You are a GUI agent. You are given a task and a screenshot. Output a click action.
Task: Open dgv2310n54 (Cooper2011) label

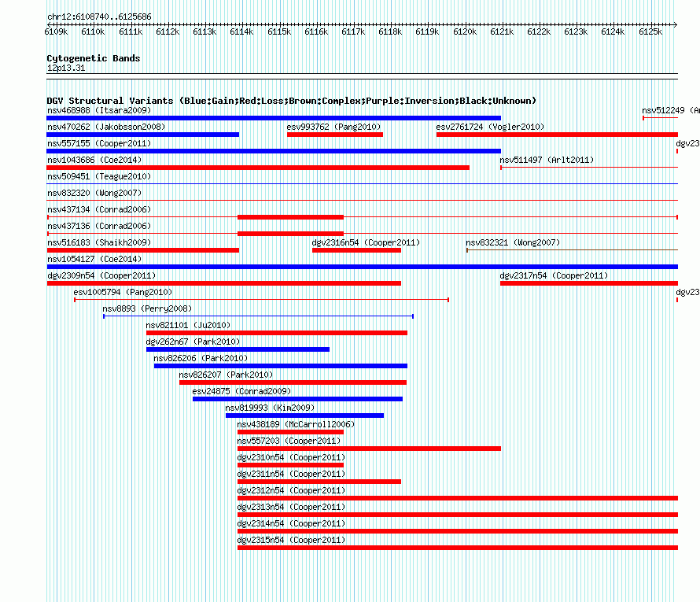(x=291, y=457)
